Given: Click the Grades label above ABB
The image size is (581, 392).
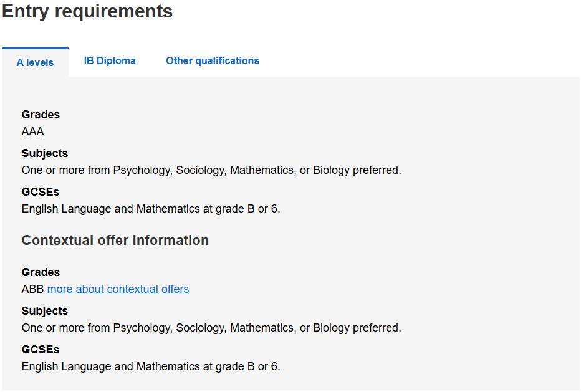Looking at the screenshot, I should coord(41,272).
